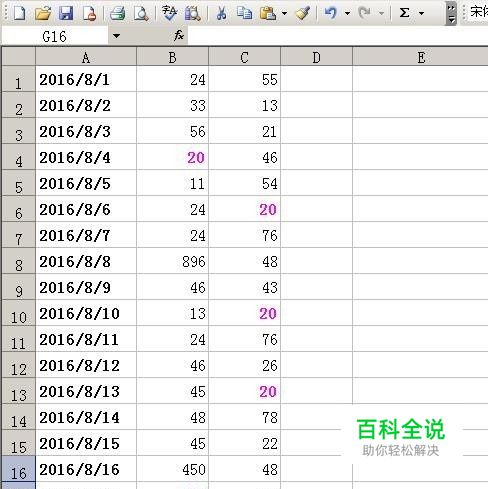Select column A header
Image resolution: width=488 pixels, height=489 pixels.
click(86, 57)
